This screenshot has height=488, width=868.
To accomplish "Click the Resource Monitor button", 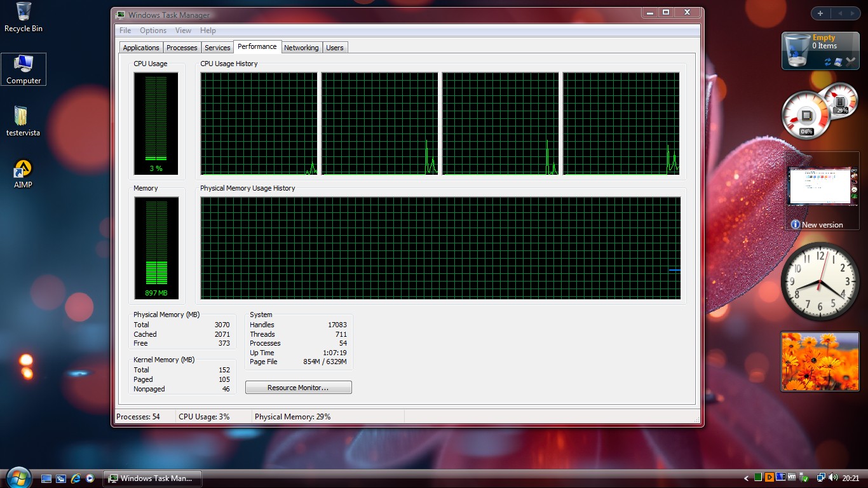I will 298,388.
